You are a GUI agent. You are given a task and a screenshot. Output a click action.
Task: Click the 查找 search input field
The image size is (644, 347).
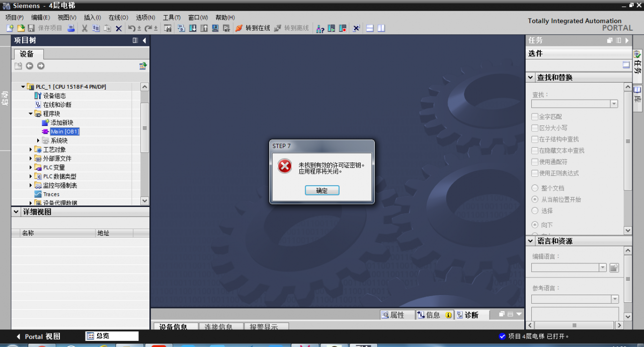click(x=571, y=104)
